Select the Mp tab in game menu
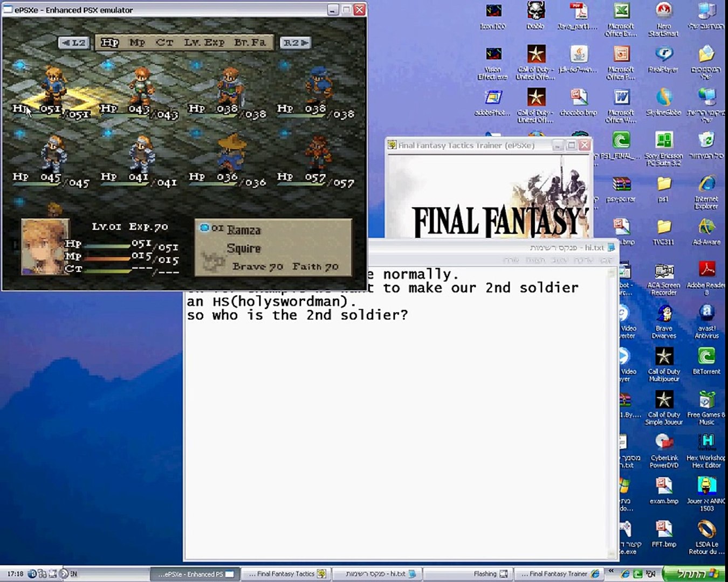 coord(138,43)
